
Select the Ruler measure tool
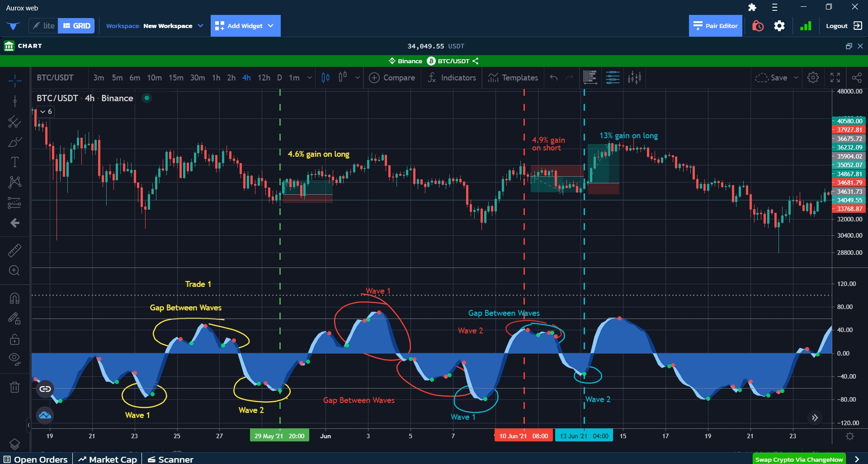(x=14, y=250)
